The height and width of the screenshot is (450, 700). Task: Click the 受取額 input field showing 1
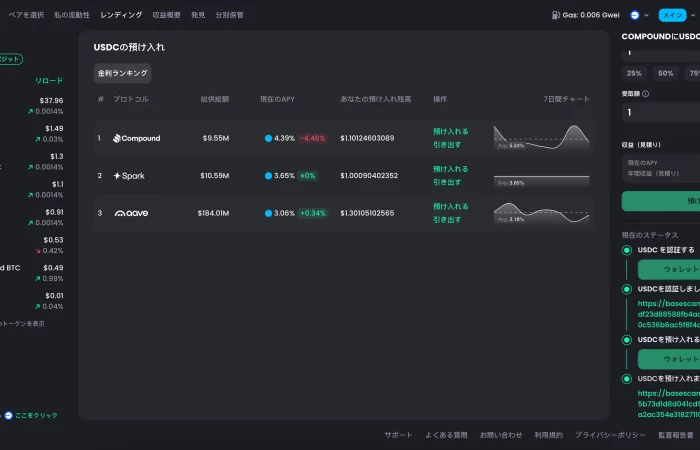(661, 112)
